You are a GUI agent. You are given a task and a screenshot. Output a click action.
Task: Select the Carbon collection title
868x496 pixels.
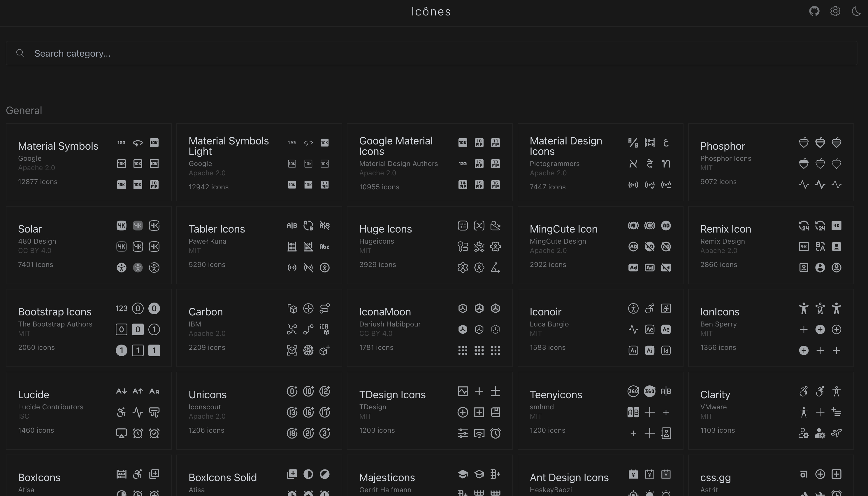tap(205, 312)
